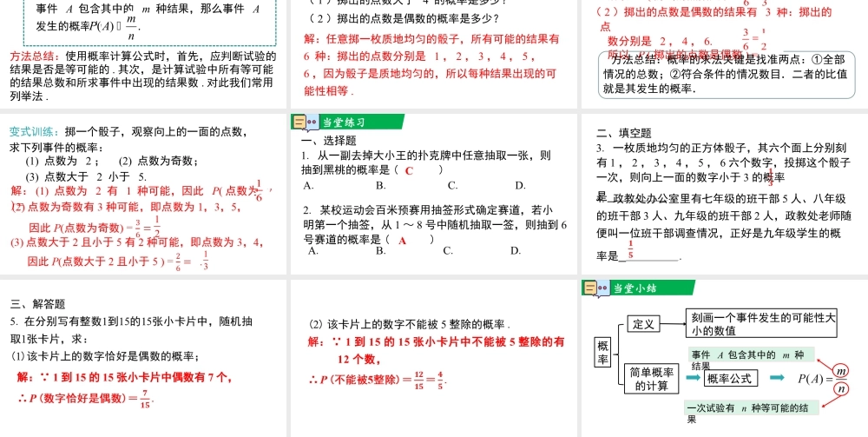Click the red answer A in question 2
The width and height of the screenshot is (868, 437).
(x=403, y=240)
